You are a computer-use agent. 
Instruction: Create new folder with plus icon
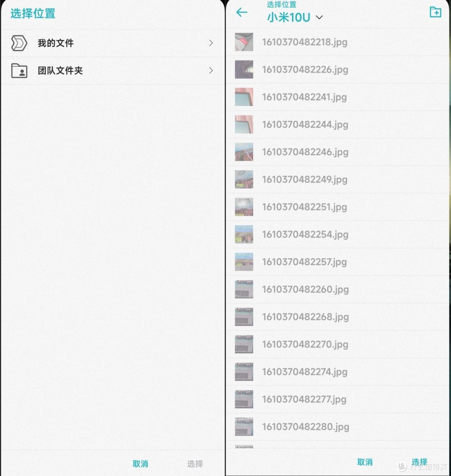[435, 12]
